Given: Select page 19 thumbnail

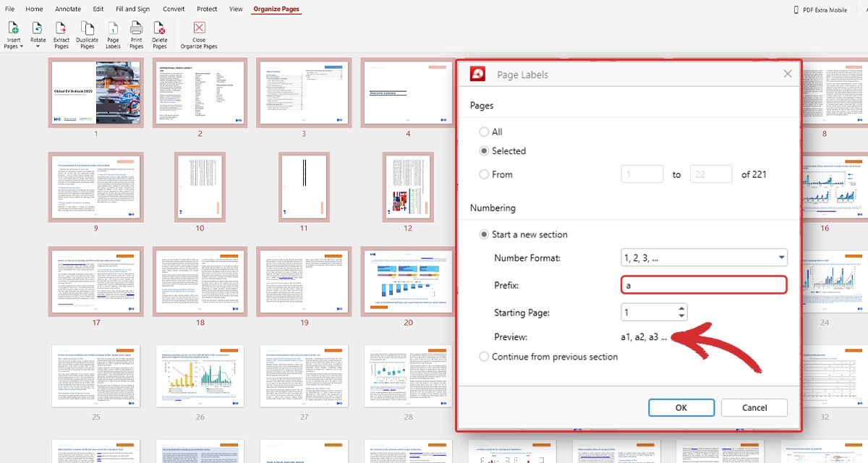Looking at the screenshot, I should tap(304, 281).
